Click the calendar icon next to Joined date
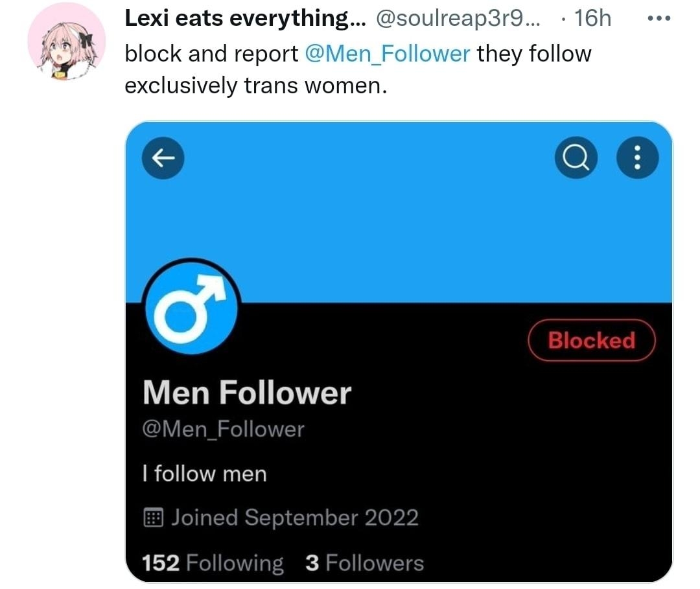Screen dimensions: 700x589 point(154,517)
